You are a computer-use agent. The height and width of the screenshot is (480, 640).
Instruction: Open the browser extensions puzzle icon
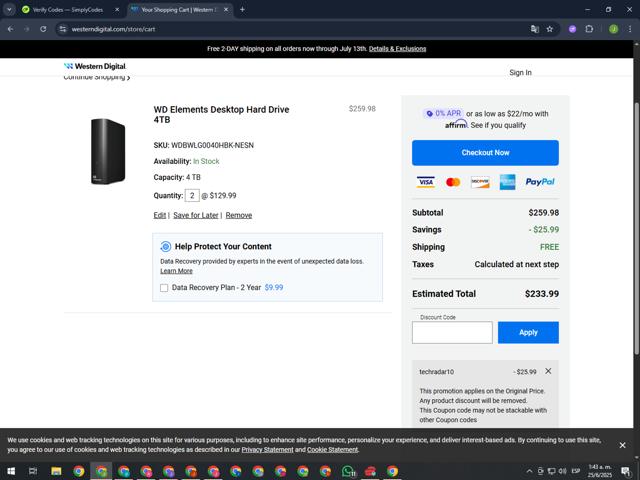[x=589, y=29]
